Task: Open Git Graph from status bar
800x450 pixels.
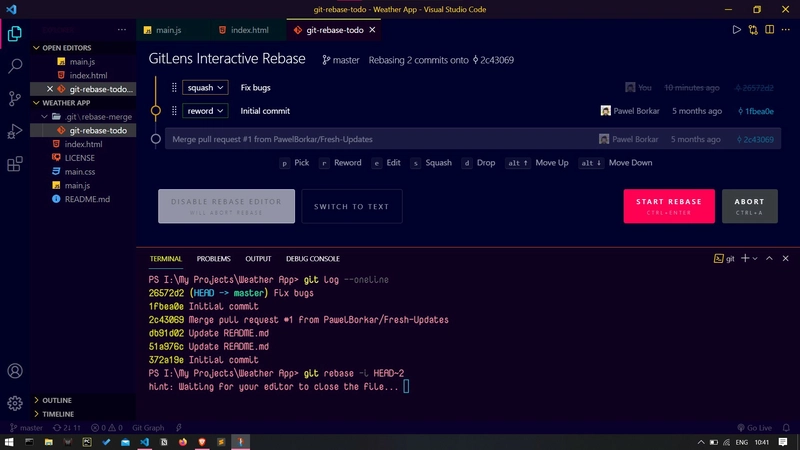Action: 148,428
